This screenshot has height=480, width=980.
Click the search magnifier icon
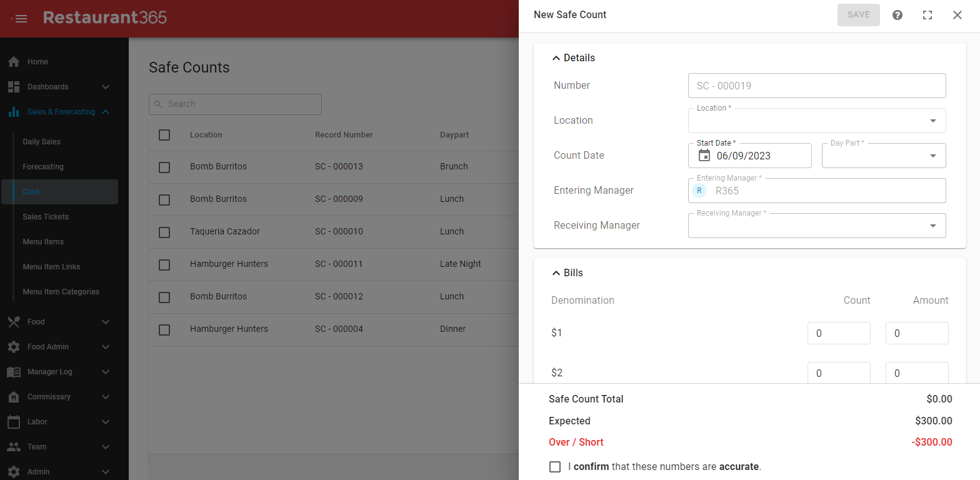click(158, 104)
